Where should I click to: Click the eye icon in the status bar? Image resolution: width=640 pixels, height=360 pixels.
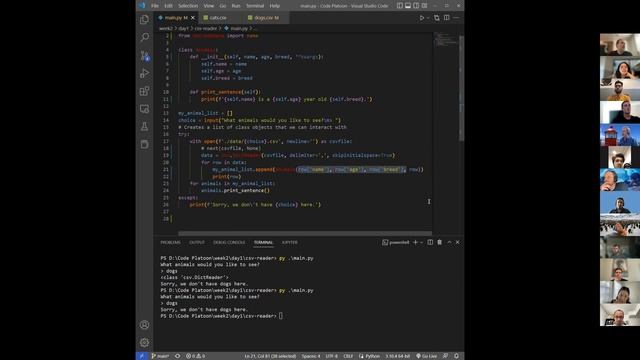click(178, 356)
